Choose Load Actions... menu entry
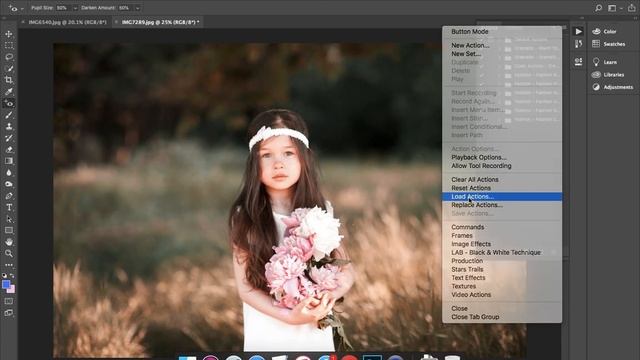Viewport: 640px width, 360px height. [502, 197]
